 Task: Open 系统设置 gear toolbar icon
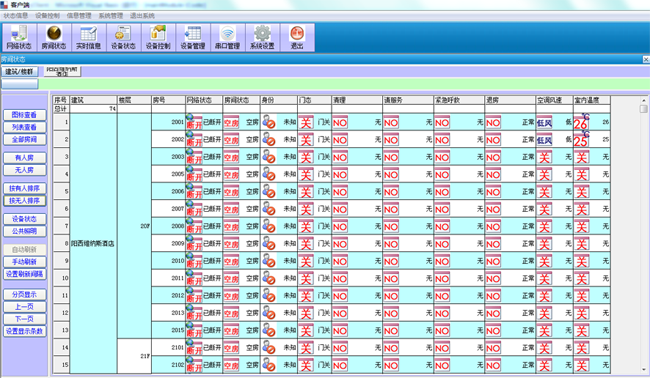(262, 38)
